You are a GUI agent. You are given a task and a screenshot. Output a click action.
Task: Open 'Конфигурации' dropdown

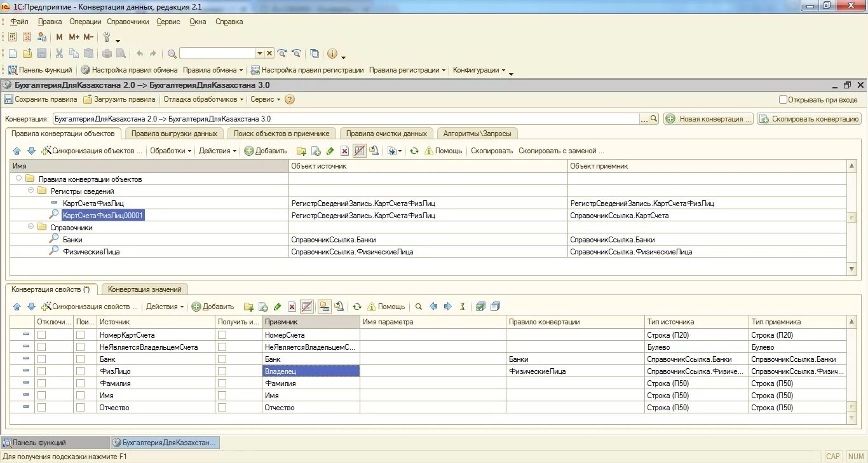(479, 70)
